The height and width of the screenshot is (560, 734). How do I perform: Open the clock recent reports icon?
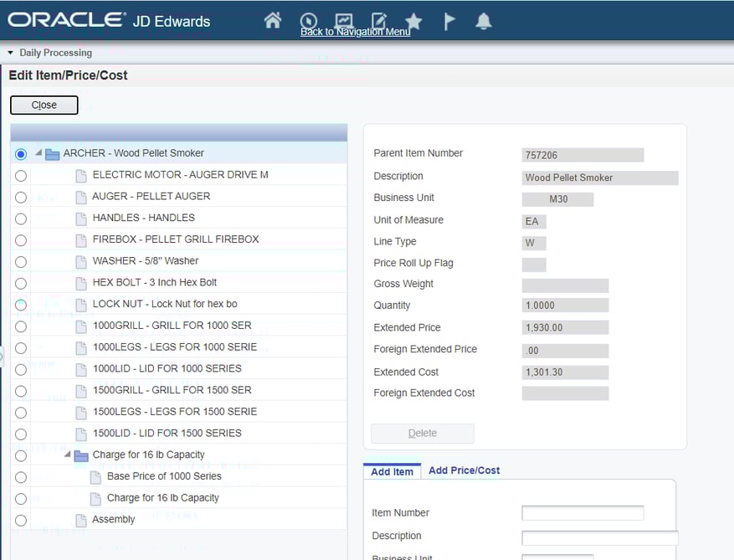tap(308, 21)
